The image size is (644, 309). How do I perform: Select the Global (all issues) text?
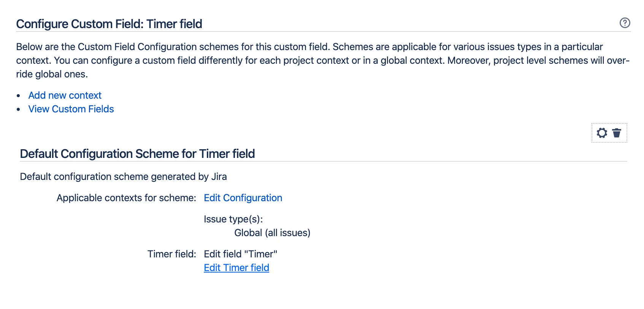pos(272,233)
